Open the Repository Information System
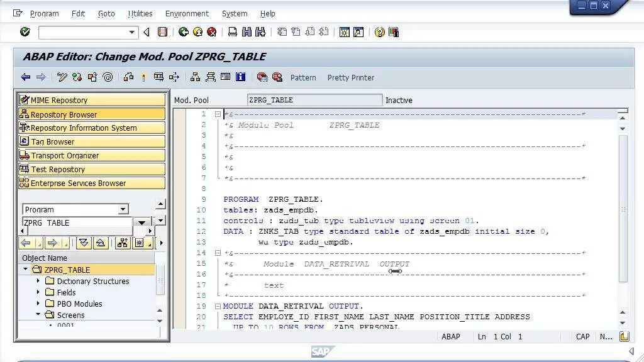Screen dimensions: 644x362 (x=92, y=128)
